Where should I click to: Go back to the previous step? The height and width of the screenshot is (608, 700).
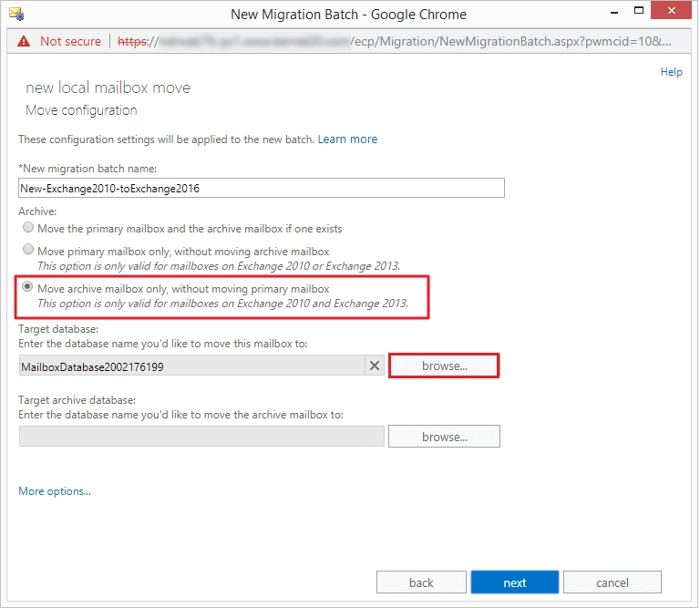(421, 582)
